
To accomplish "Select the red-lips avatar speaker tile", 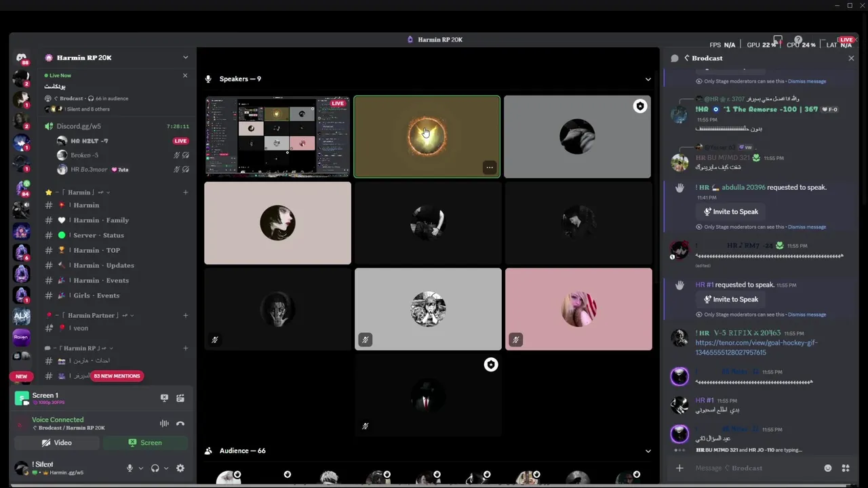I will tap(278, 223).
